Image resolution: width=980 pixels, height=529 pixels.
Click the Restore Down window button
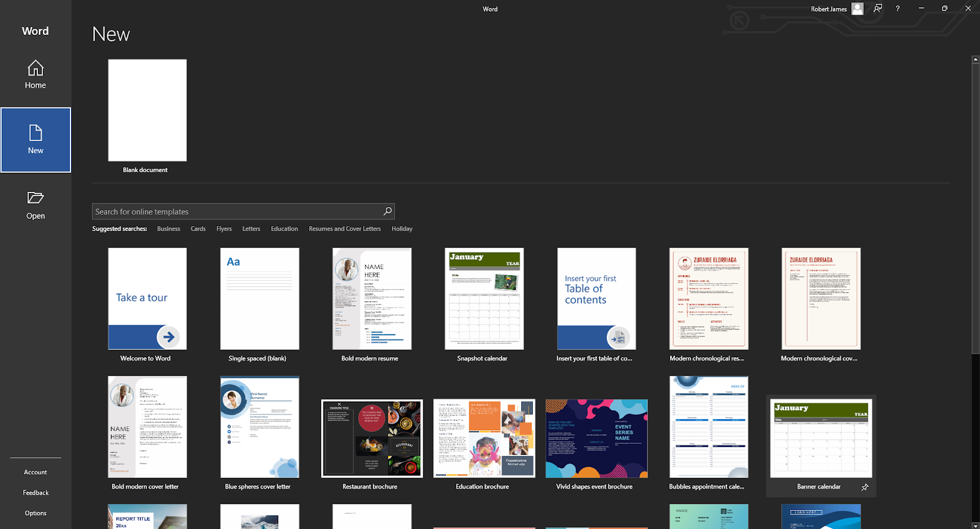pyautogui.click(x=944, y=9)
